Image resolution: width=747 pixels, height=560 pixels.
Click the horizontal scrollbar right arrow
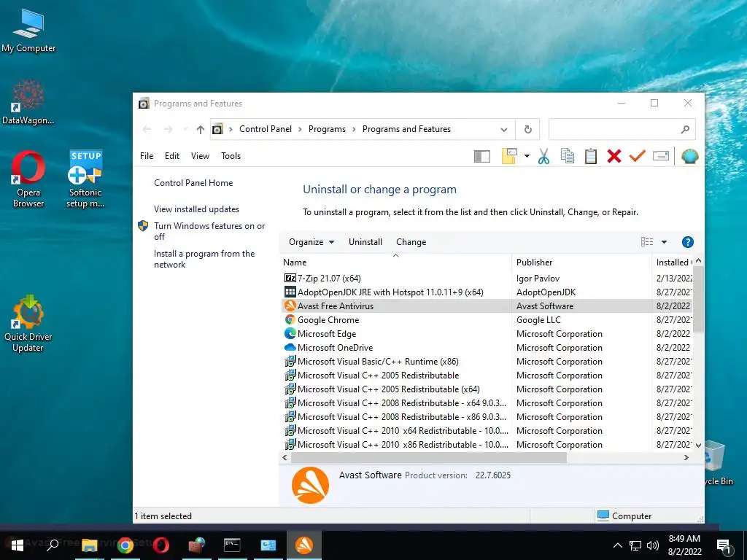pyautogui.click(x=686, y=457)
